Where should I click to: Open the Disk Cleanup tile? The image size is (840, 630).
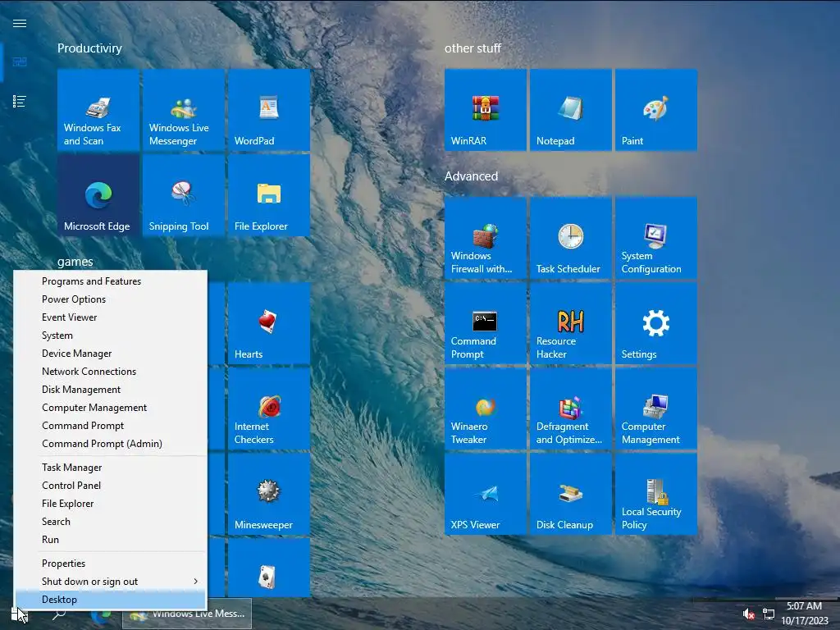pyautogui.click(x=571, y=494)
